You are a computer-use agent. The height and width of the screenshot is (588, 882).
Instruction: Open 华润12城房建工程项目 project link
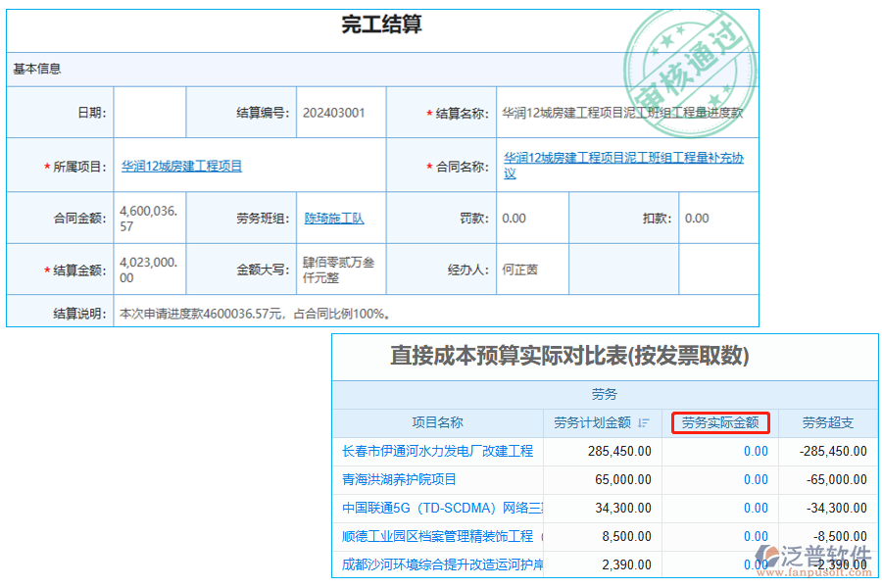pyautogui.click(x=184, y=165)
